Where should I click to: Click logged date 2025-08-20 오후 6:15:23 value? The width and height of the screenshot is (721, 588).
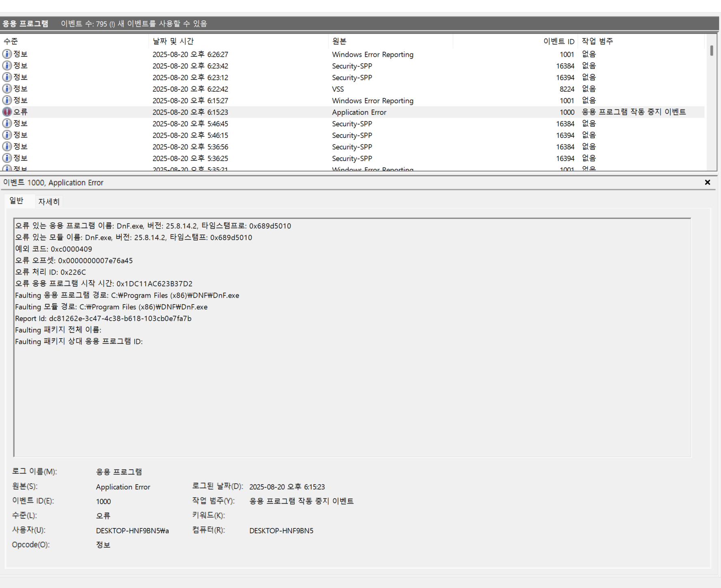[x=287, y=487]
